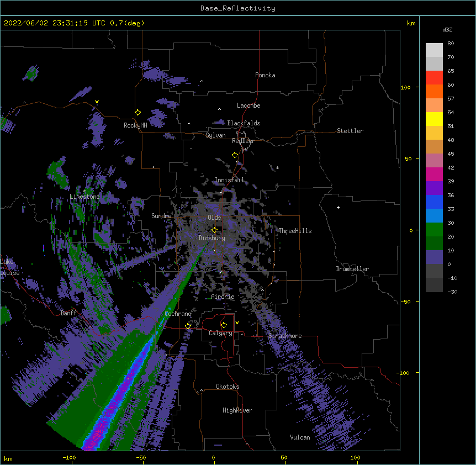Click the 100 tick label on right axis
476x465 pixels.
405,88
